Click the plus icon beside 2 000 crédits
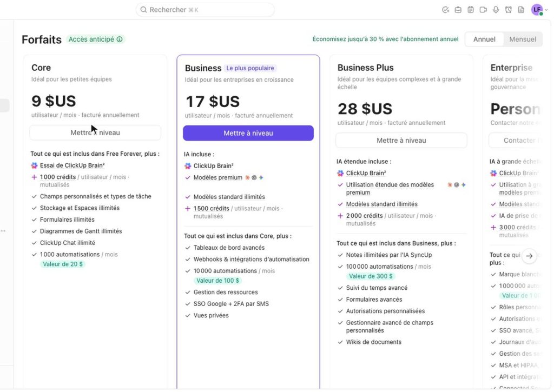 point(340,216)
